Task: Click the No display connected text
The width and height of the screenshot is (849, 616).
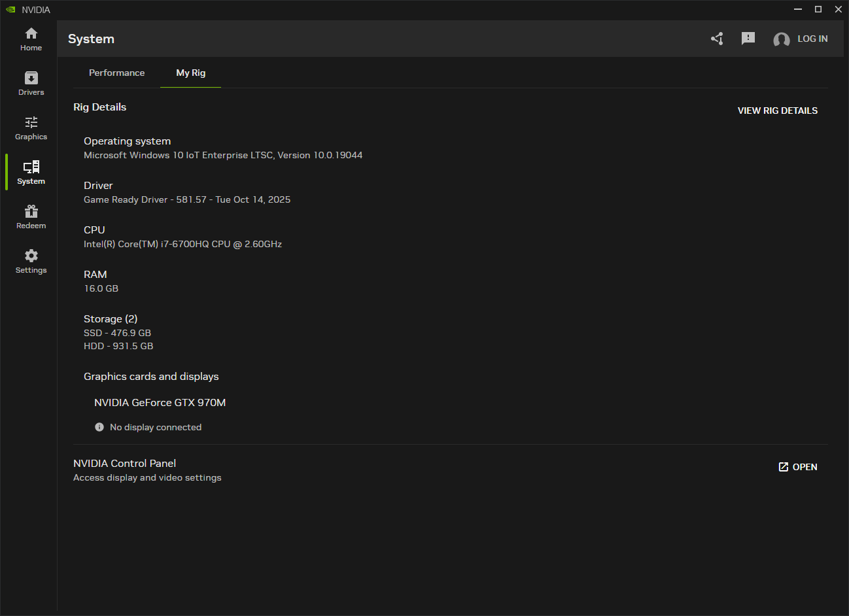Action: click(156, 427)
